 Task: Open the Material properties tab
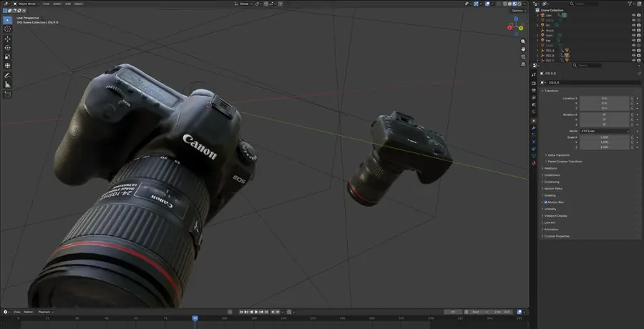534,163
